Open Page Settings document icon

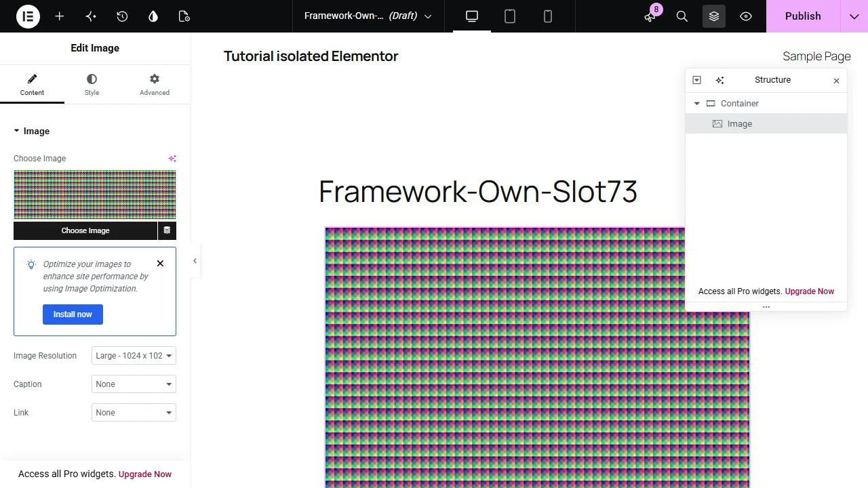(x=184, y=16)
